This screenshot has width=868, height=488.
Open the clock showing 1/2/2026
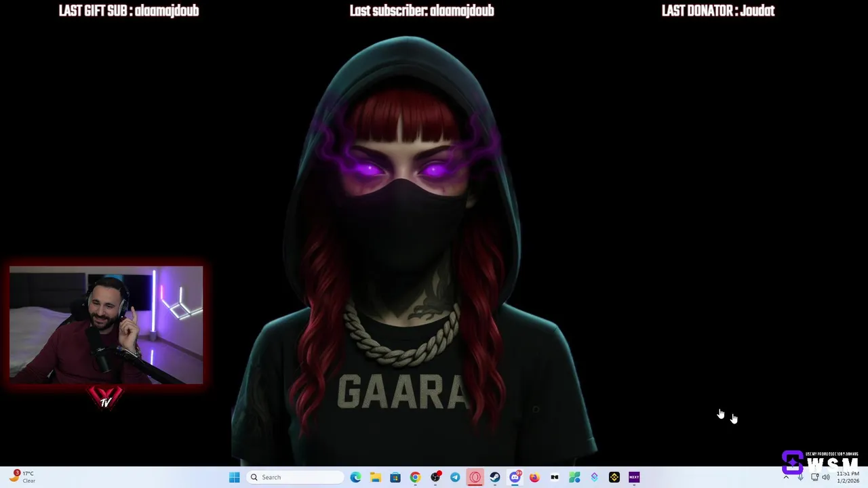[848, 477]
